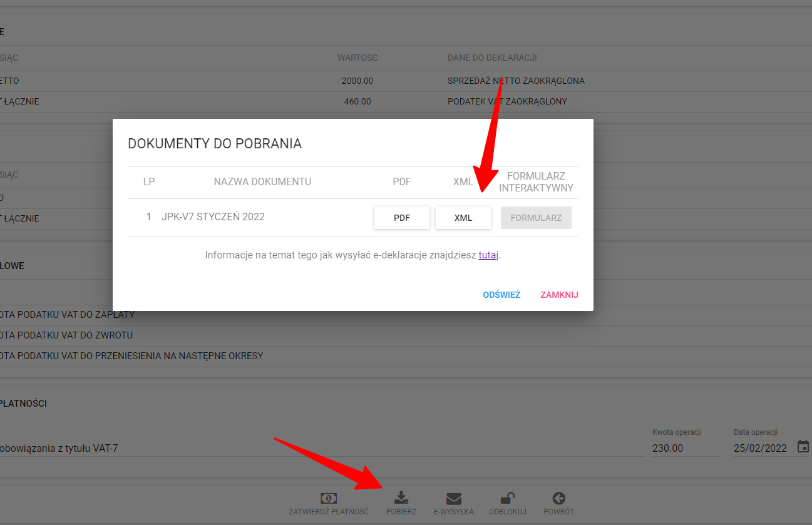Click the 'zobowiązania z tytułu VAT-7' field

[x=322, y=448]
